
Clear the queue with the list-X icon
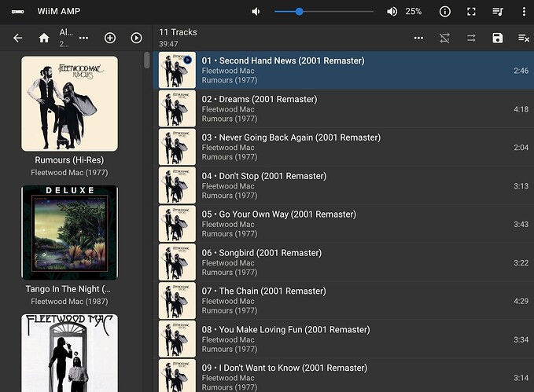click(x=524, y=38)
